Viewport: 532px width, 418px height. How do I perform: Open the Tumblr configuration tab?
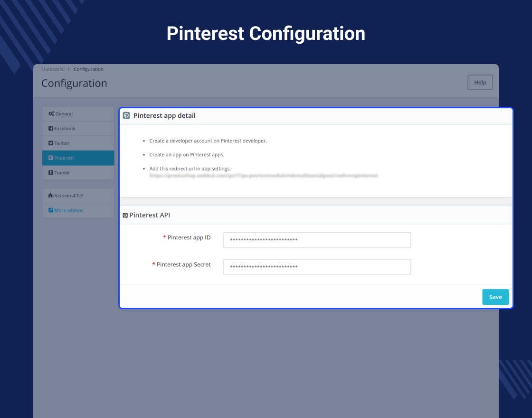tap(78, 173)
